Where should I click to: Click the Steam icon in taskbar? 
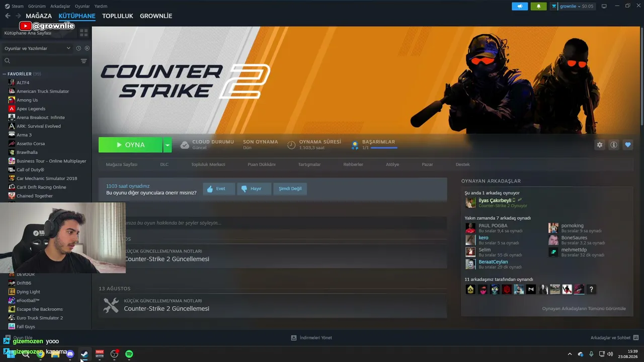pos(85,354)
